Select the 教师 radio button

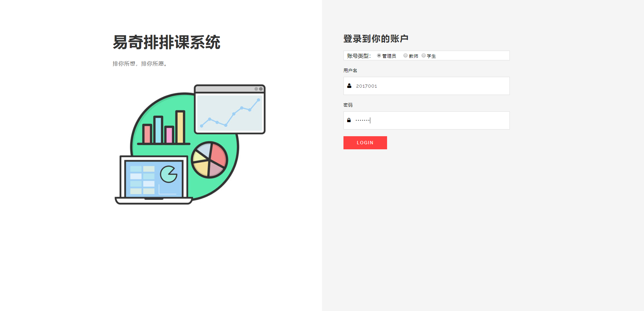[406, 56]
